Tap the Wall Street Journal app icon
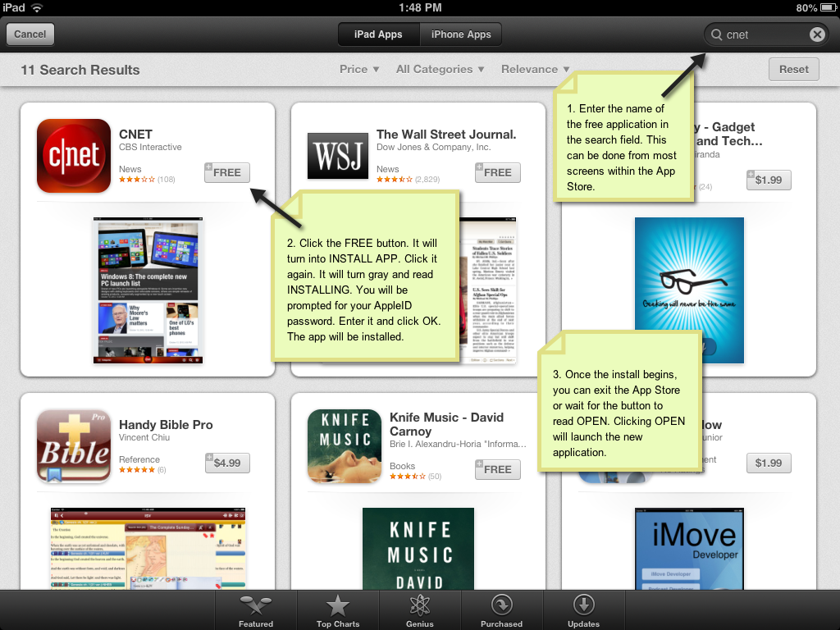840x630 pixels. click(x=338, y=156)
